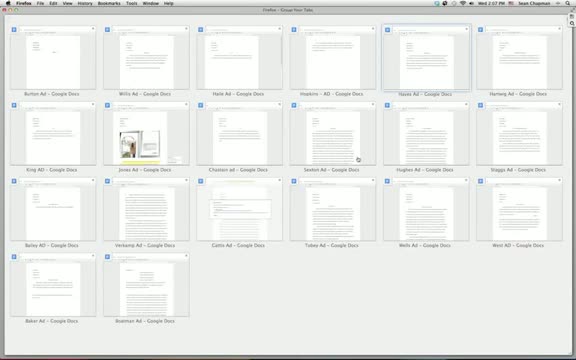Viewport: 576px width, 360px height.
Task: Click the tab groups search magnifier icon
Action: (x=572, y=23)
